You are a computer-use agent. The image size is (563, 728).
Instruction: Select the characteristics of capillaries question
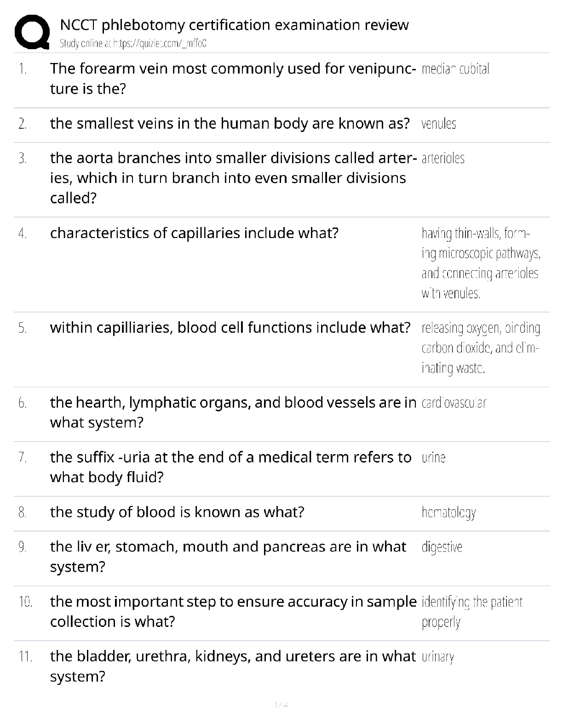[x=194, y=233]
